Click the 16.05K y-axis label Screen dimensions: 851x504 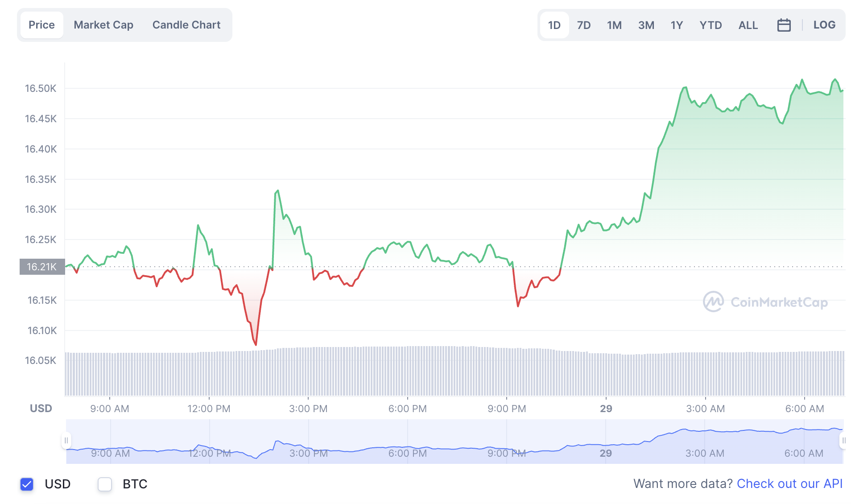point(41,360)
